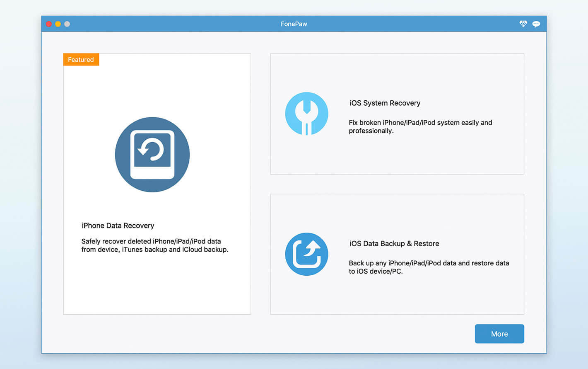Open the feedback chat bubble icon
Screen dimensions: 588x369
[536, 24]
